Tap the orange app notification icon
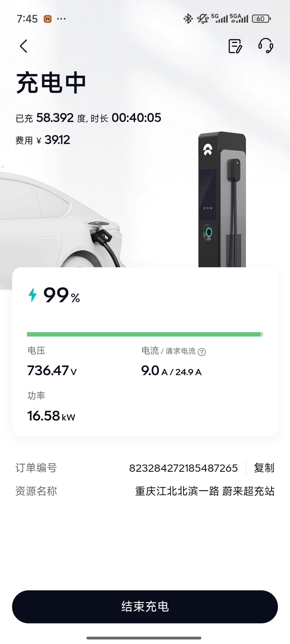This screenshot has height=644, width=290. [x=48, y=19]
